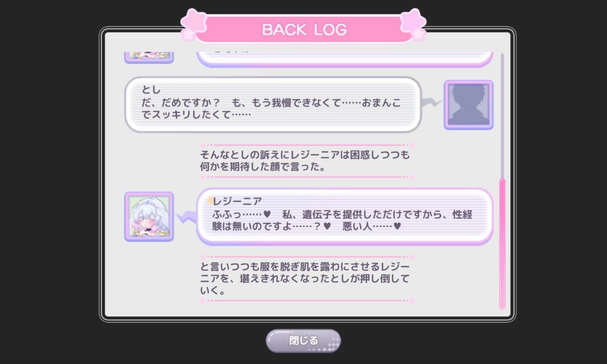Click the レジーニア speaker name label
This screenshot has height=364, width=607.
[x=238, y=201]
